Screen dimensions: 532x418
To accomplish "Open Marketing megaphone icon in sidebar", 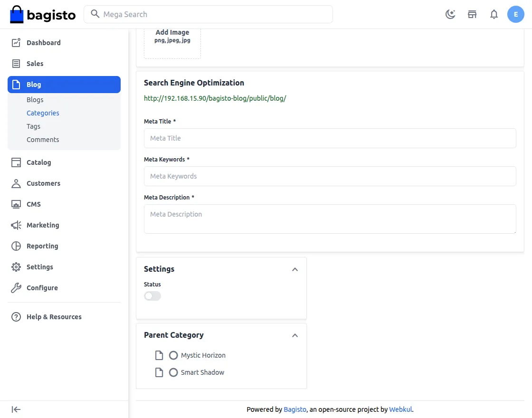I will [16, 225].
